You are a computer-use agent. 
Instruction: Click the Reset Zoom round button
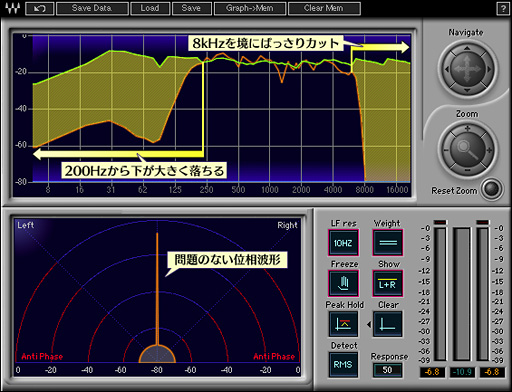(x=492, y=189)
